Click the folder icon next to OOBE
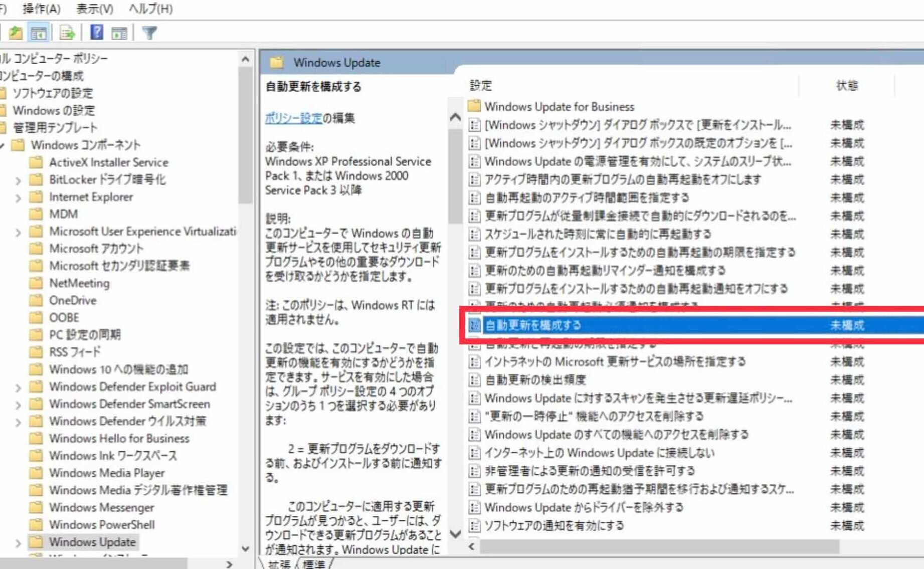 point(36,317)
